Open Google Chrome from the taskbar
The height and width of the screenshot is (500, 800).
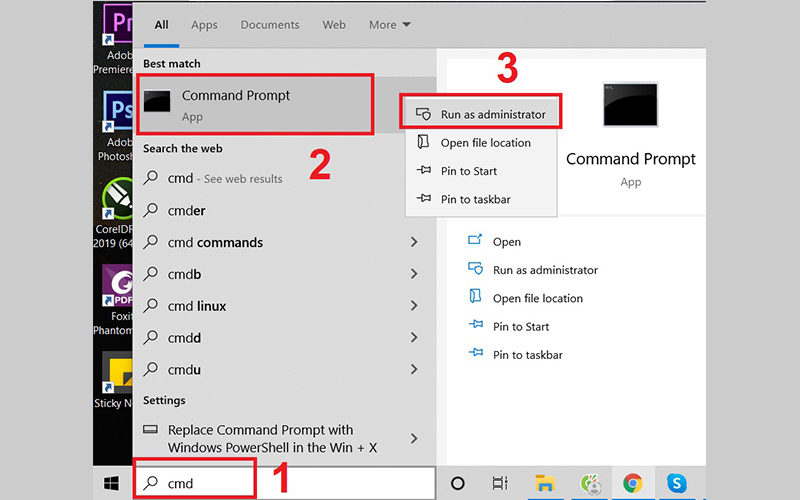coord(633,483)
